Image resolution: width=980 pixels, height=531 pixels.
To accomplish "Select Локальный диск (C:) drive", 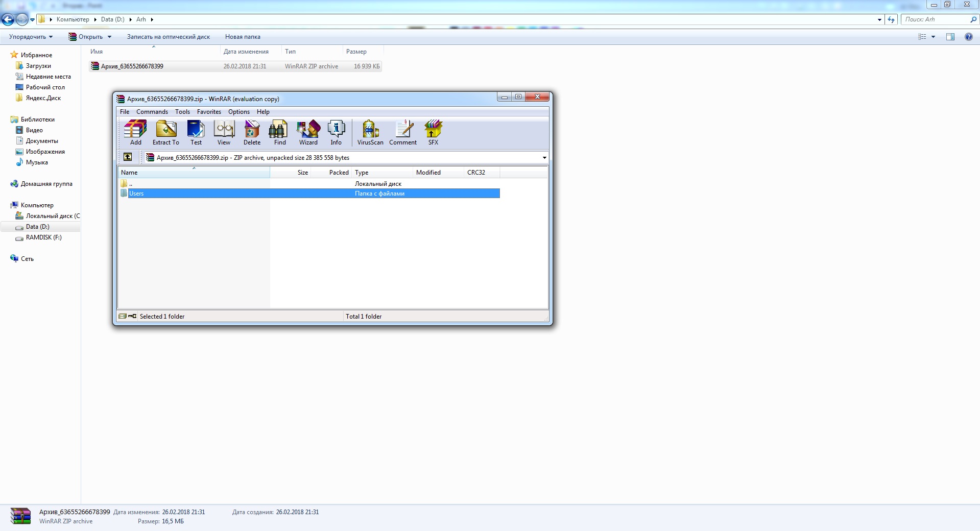I will pyautogui.click(x=47, y=216).
